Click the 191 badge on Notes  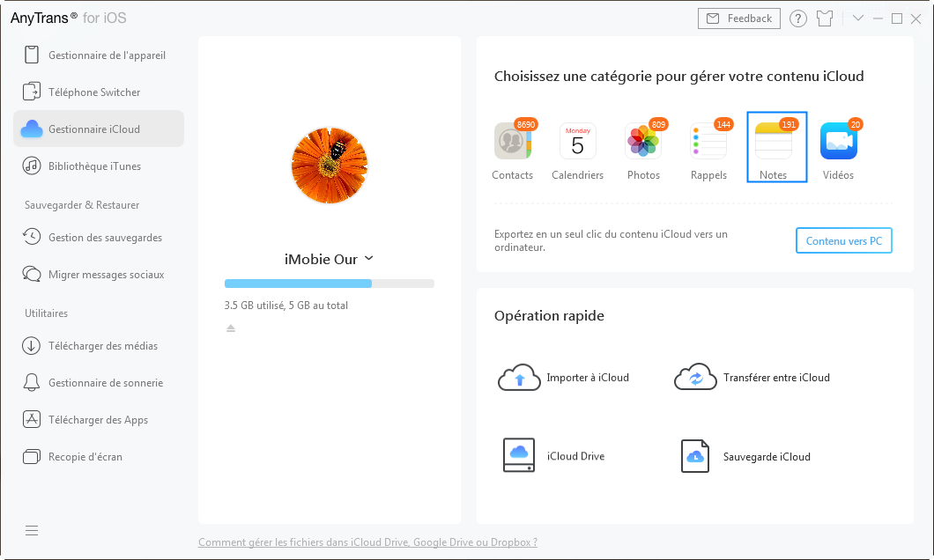789,124
